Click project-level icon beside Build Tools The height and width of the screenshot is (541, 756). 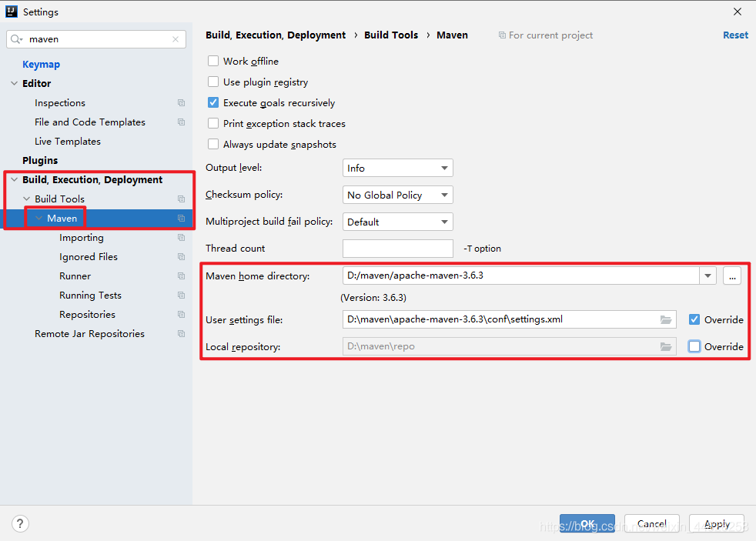(181, 199)
